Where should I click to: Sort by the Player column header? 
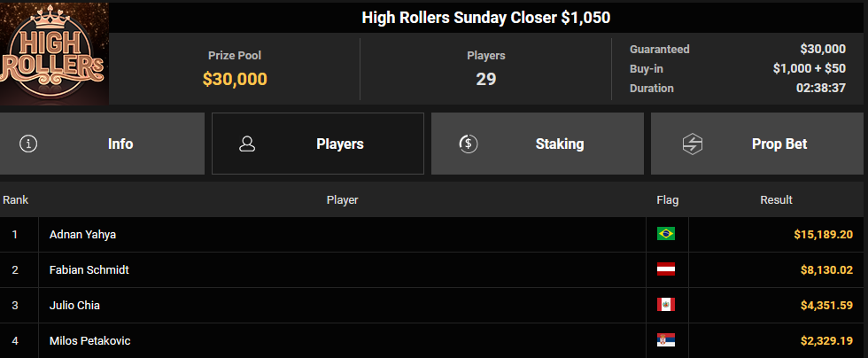(x=342, y=200)
